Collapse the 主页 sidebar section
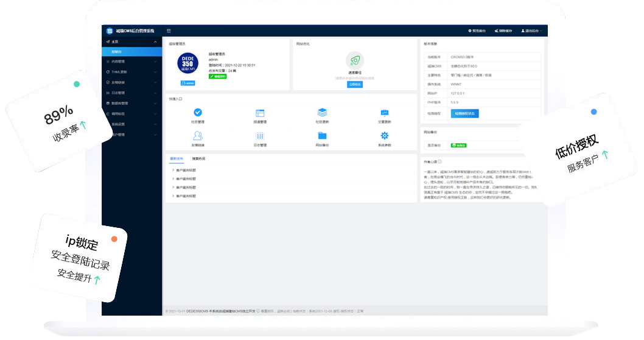Viewport: 644px width, 340px height. [131, 42]
